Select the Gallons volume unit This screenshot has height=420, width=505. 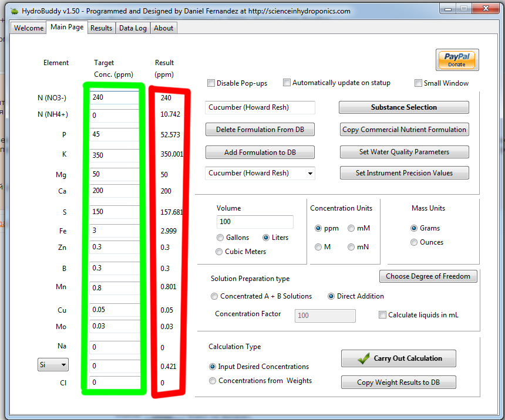[x=220, y=238]
